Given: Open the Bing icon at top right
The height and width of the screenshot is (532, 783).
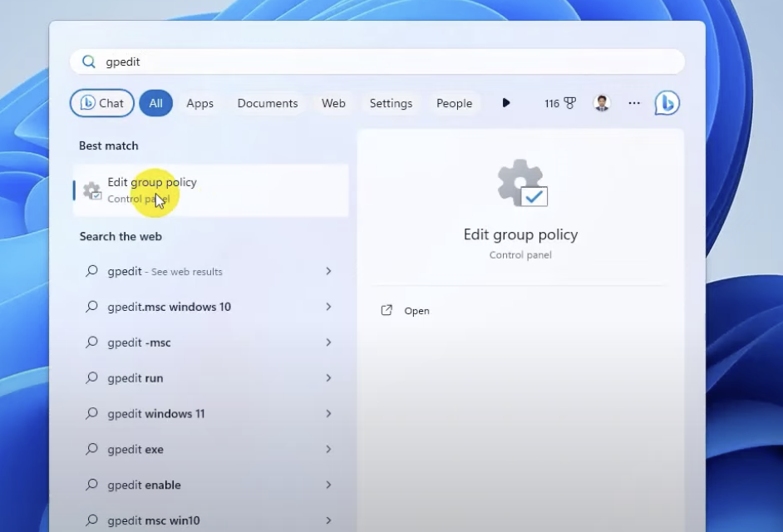Looking at the screenshot, I should click(667, 103).
